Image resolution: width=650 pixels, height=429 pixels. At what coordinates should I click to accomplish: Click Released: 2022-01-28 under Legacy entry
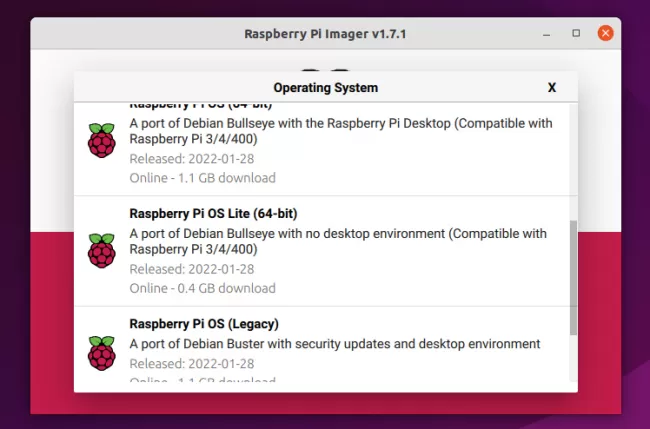click(x=192, y=364)
